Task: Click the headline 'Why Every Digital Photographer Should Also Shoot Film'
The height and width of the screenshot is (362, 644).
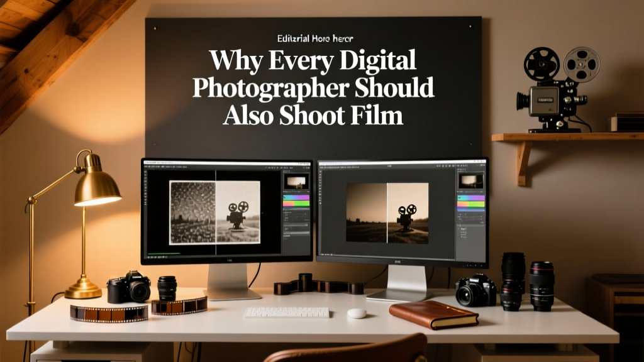Action: (x=313, y=87)
